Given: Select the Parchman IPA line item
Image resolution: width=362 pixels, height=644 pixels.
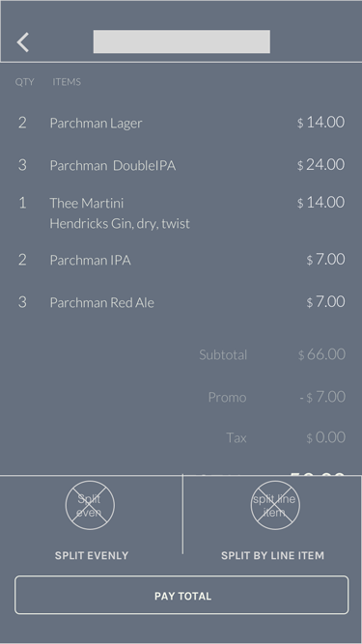Looking at the screenshot, I should [181, 260].
